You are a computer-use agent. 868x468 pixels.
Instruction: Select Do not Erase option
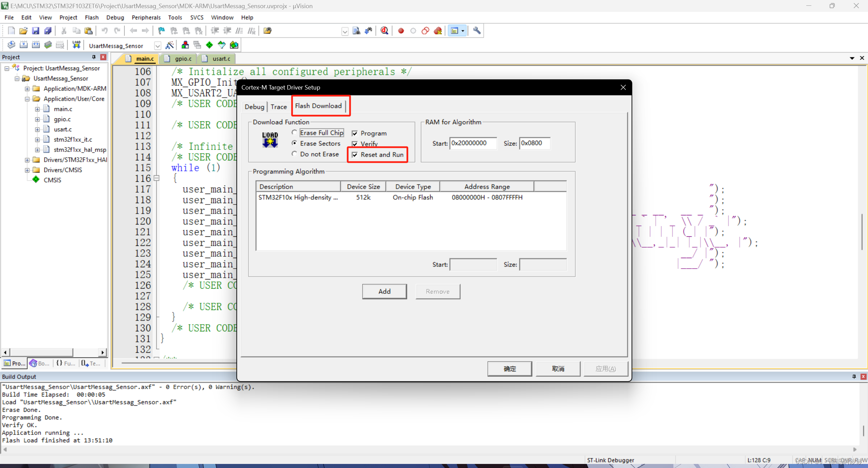point(294,154)
